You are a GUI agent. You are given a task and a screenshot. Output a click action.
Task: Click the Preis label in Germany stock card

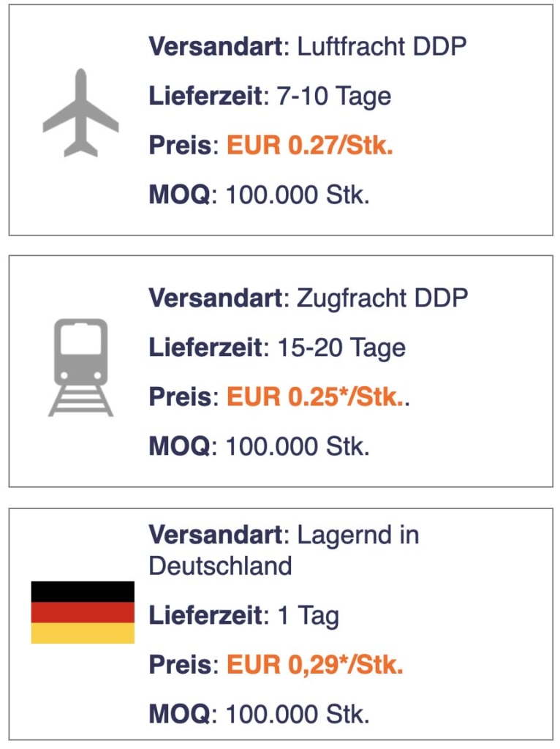(180, 664)
